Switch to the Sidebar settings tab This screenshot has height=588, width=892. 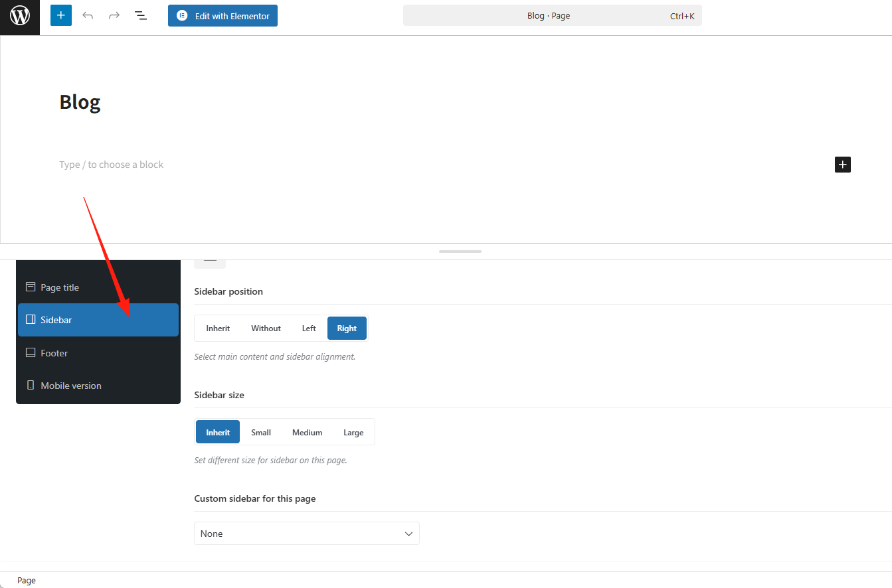pyautogui.click(x=98, y=320)
